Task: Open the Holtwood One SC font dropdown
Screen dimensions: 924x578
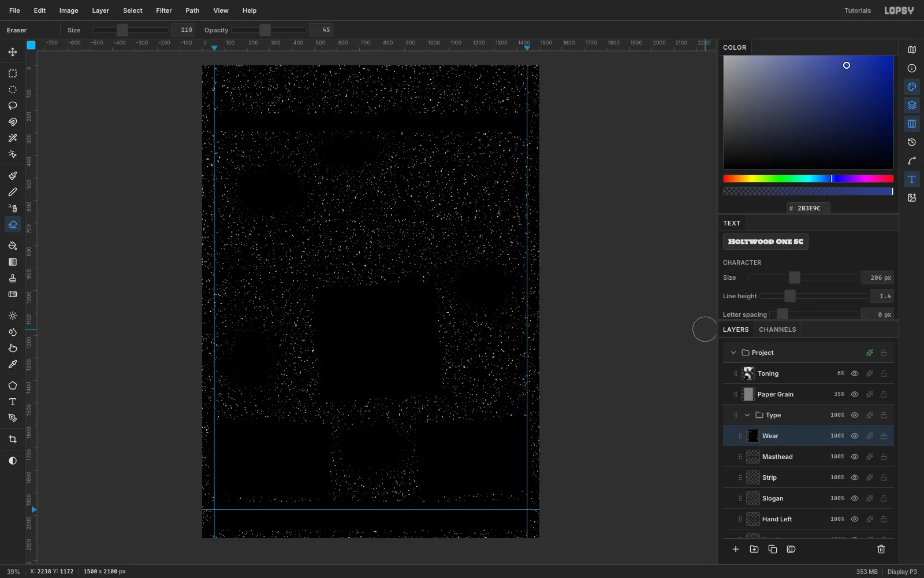Action: click(766, 242)
